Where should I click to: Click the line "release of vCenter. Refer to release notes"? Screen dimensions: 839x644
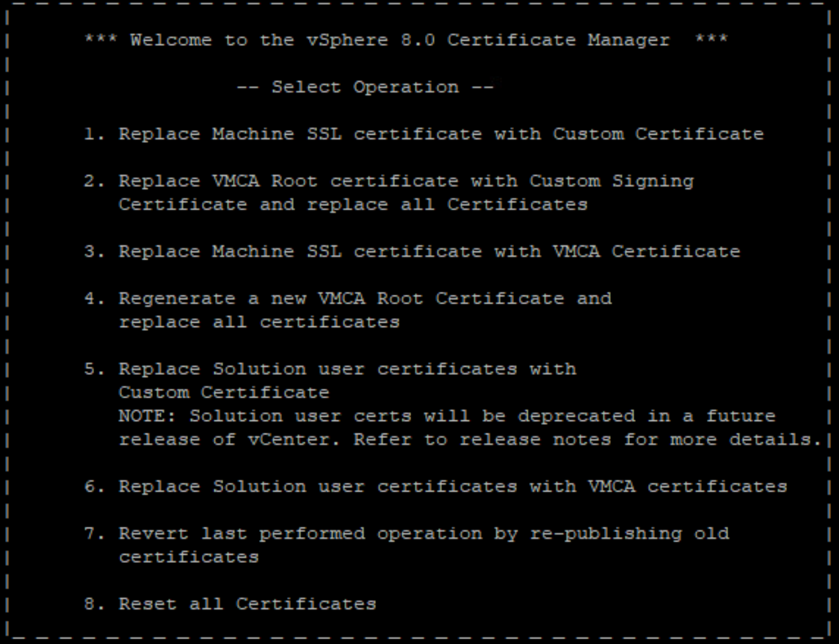(x=470, y=439)
